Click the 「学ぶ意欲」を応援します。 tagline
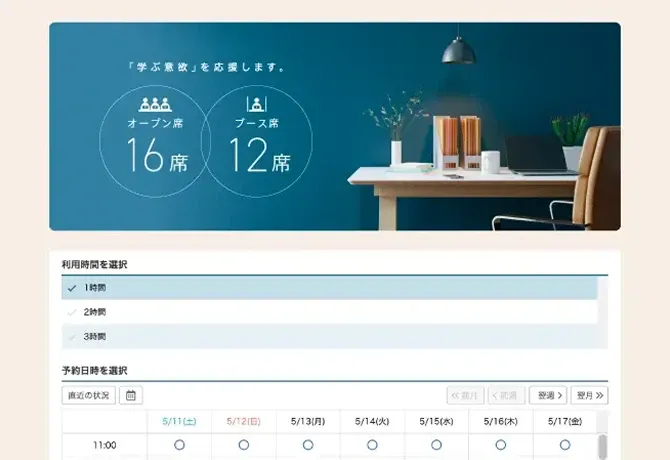Screen dimensions: 670x460 [x=207, y=67]
